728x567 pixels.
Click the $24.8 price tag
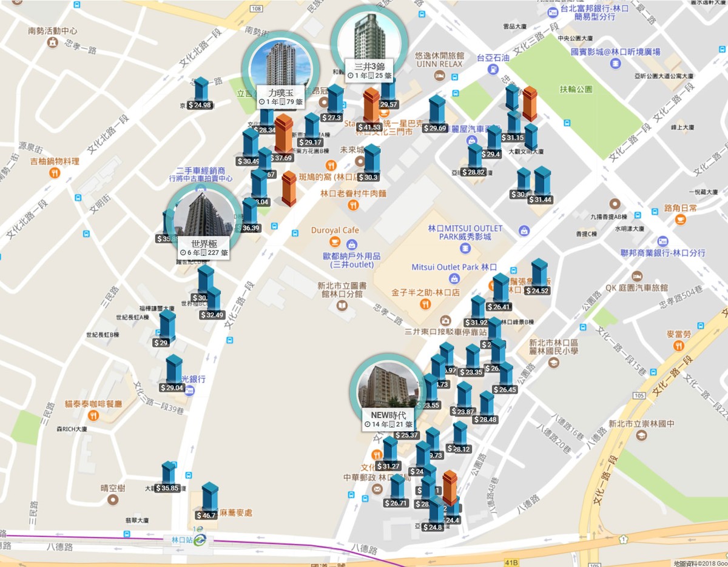431,528
